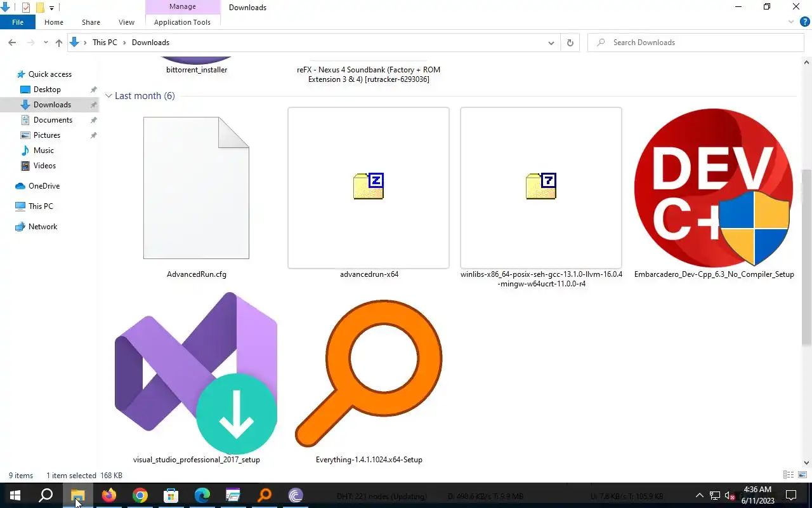Open Pictures in the navigation pane

coord(47,135)
